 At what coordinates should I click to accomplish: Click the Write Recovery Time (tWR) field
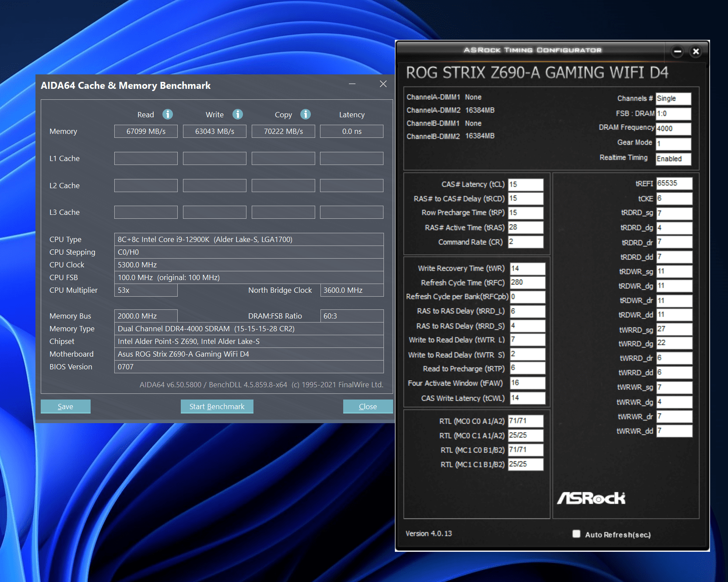[528, 269]
